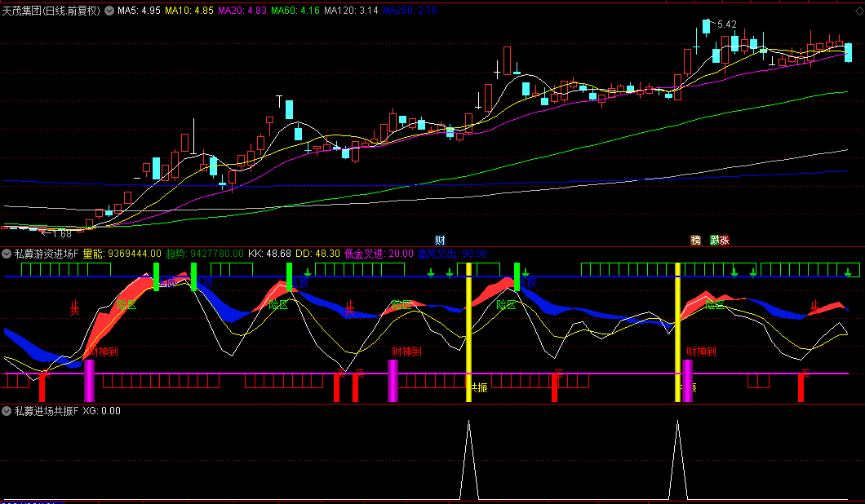Click the 跌涨 marker icon
The image size is (865, 504).
(x=720, y=240)
